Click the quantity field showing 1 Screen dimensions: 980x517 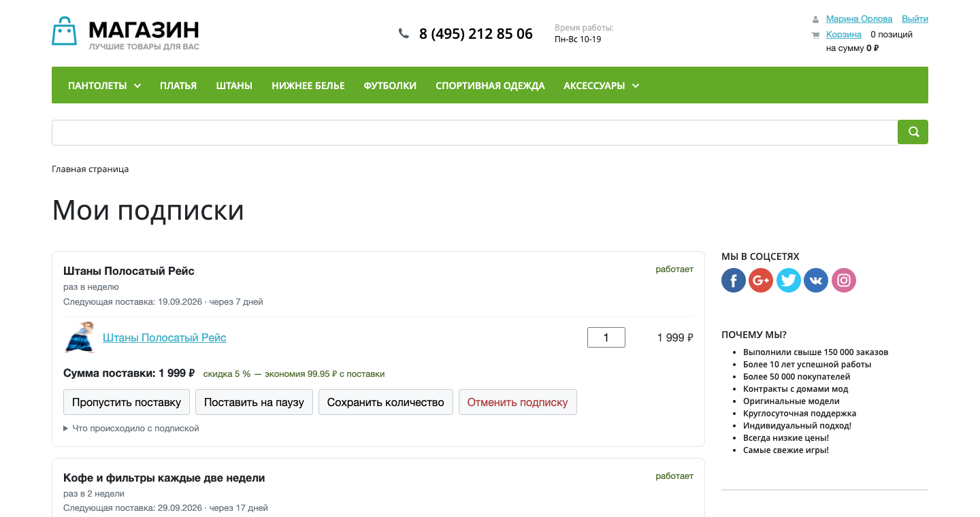click(x=606, y=337)
